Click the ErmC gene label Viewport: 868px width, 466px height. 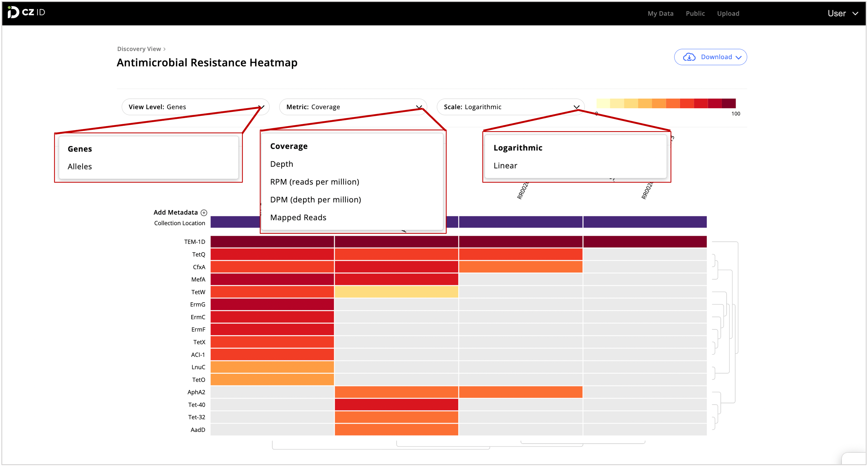pyautogui.click(x=198, y=317)
